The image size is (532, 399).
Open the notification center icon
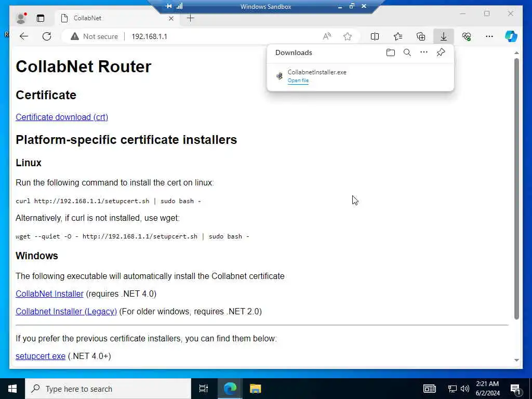pyautogui.click(x=515, y=389)
